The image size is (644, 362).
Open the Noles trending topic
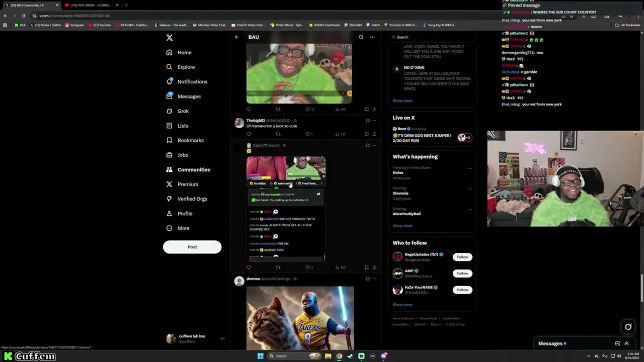coord(398,172)
